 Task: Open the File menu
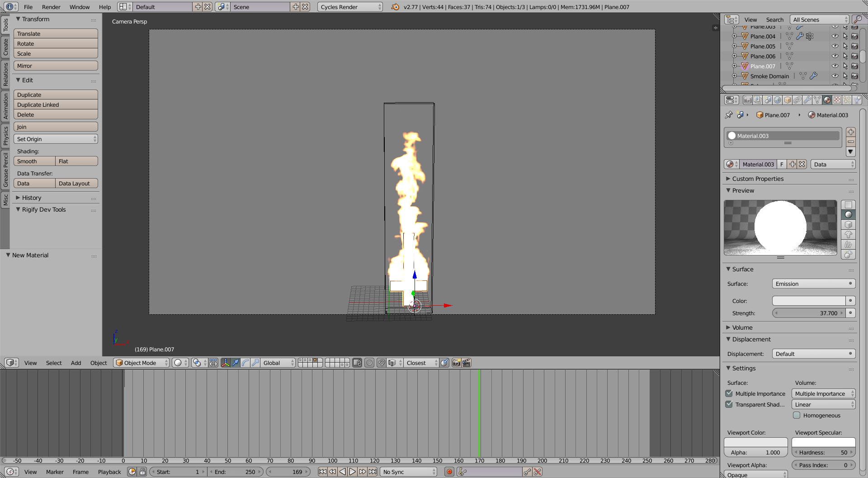(28, 7)
